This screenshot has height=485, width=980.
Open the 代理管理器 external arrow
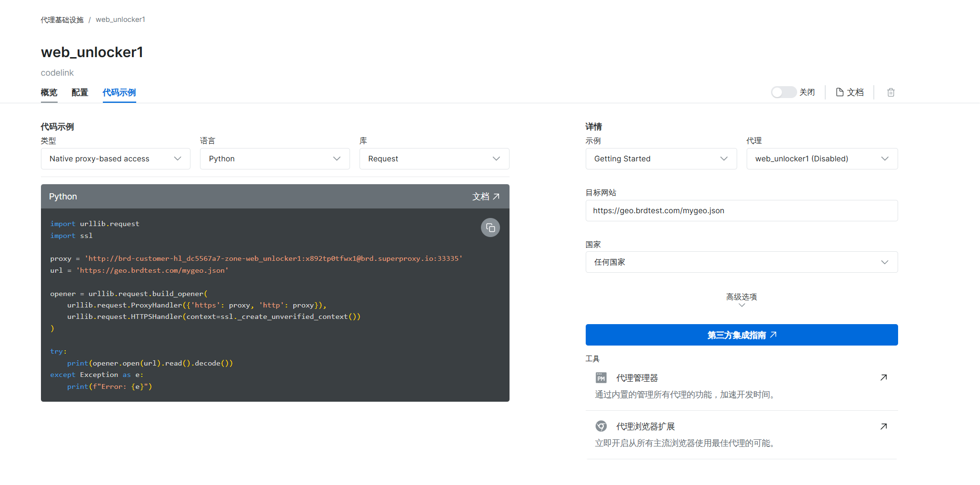[883, 377]
